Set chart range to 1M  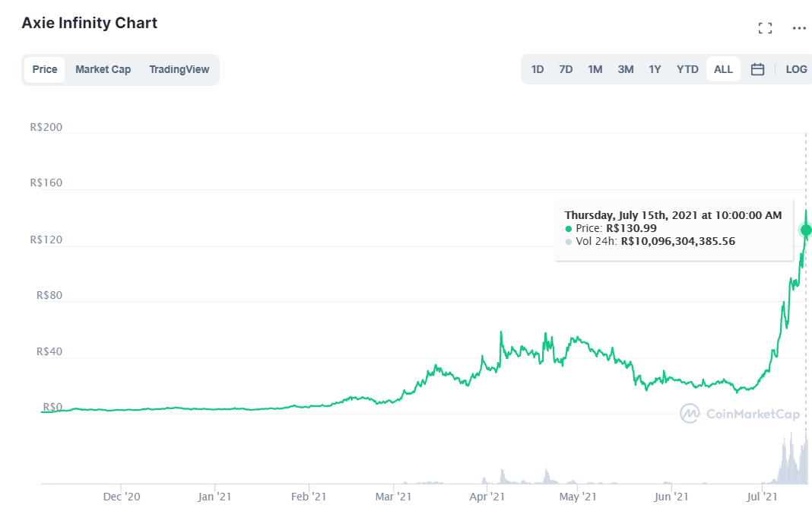[x=595, y=69]
